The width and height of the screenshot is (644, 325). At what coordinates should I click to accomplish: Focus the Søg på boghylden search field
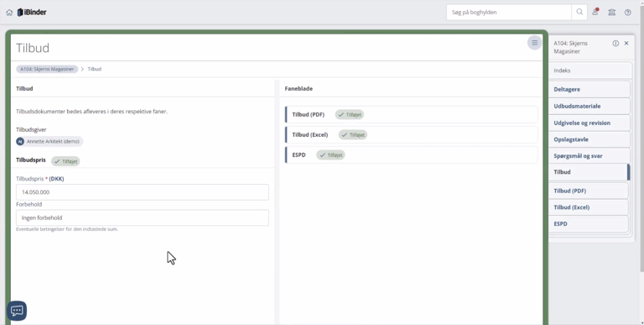pyautogui.click(x=509, y=13)
